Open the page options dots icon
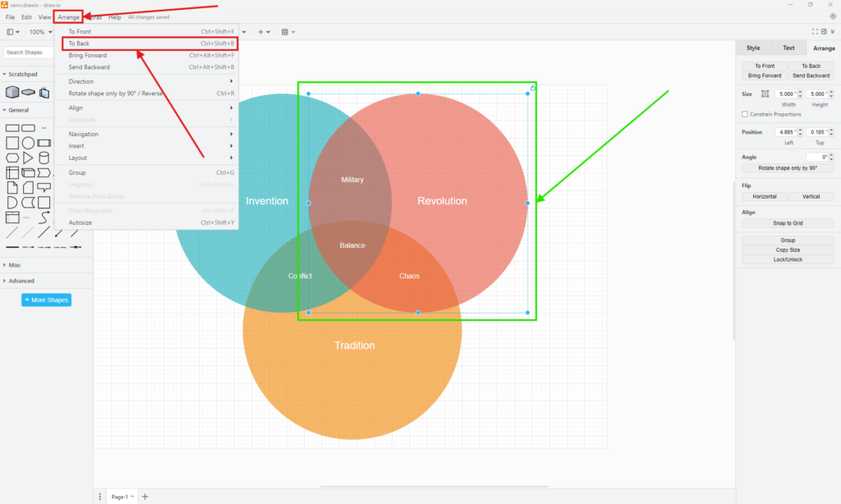Viewport: 841px width, 504px height. click(x=99, y=497)
